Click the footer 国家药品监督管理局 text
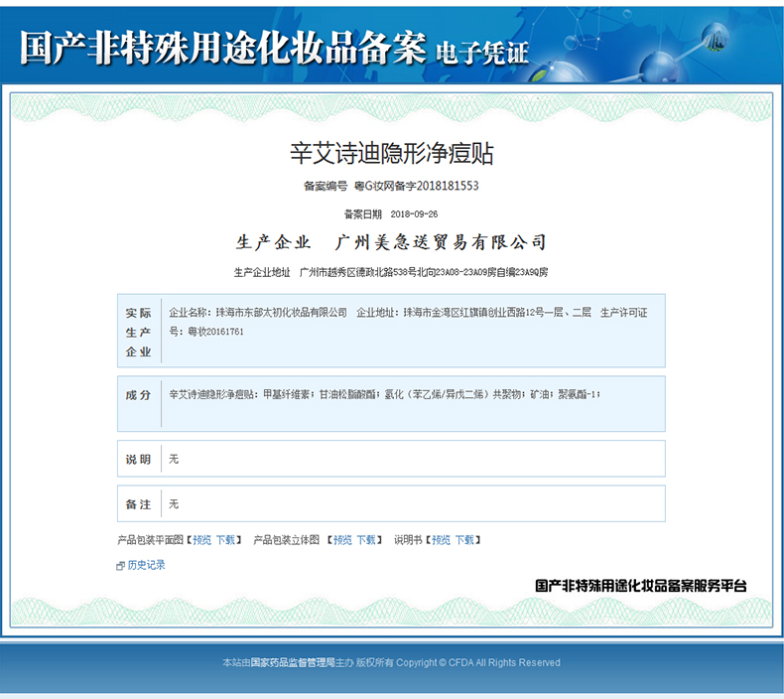Image resolution: width=784 pixels, height=699 pixels. pos(293,662)
